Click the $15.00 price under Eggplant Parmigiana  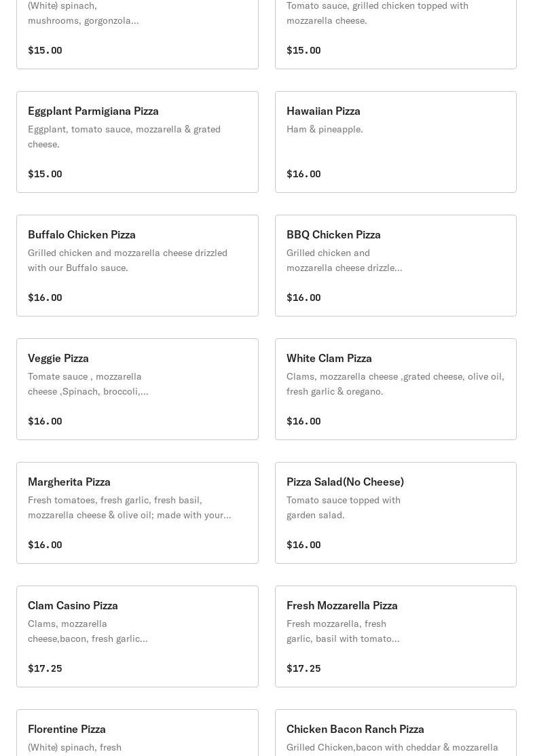pos(45,174)
